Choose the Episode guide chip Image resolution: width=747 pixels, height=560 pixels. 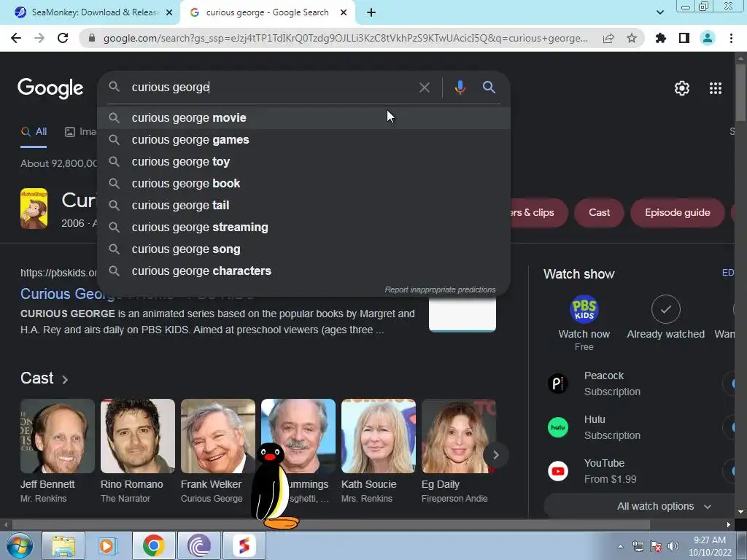click(x=677, y=212)
